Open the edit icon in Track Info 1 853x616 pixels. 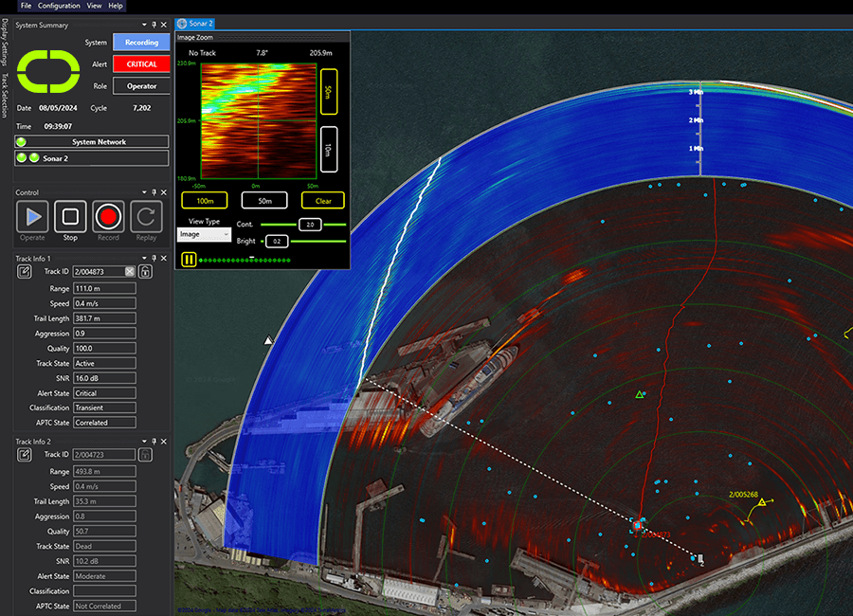tap(24, 272)
